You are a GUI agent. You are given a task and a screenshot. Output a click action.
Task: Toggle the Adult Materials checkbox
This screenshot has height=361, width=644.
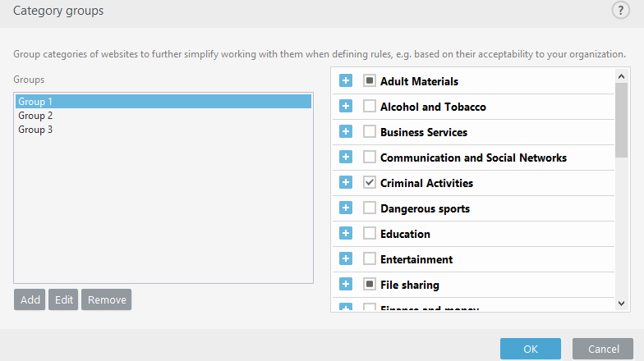click(x=370, y=80)
